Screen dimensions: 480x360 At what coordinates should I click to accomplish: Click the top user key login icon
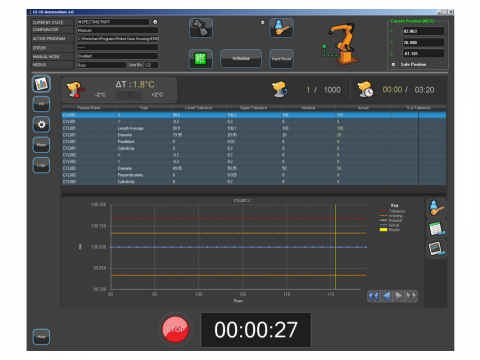[x=281, y=28]
